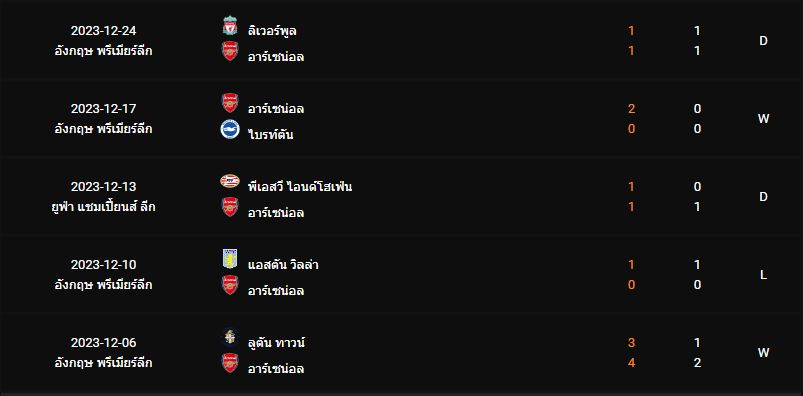
Task: Click the D result for Liverpool match
Action: coord(763,41)
